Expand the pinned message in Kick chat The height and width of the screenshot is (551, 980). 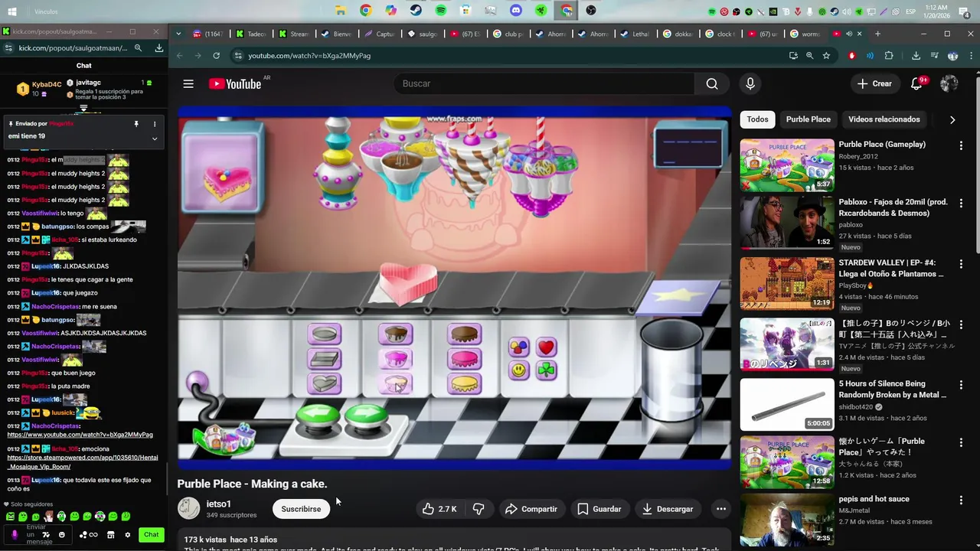point(154,139)
